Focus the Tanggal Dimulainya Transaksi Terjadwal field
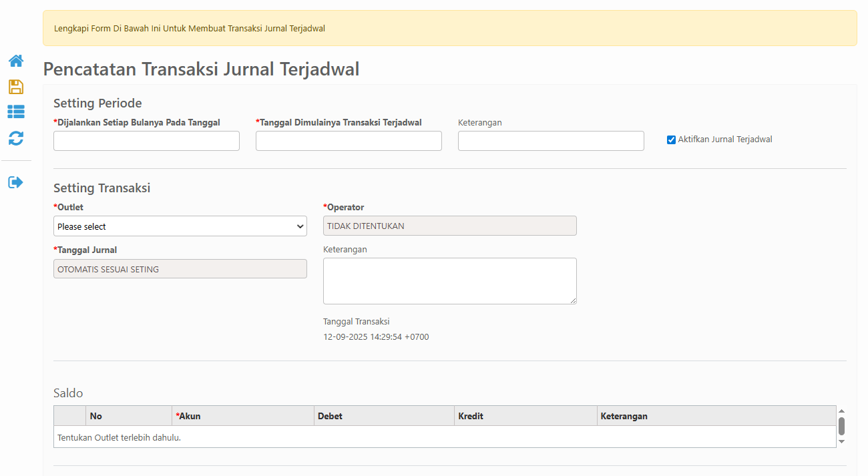The height and width of the screenshot is (476, 868). tap(349, 141)
